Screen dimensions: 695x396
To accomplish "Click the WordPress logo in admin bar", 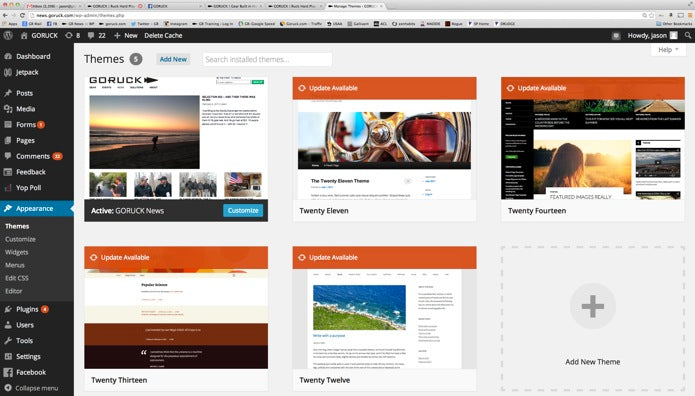I will pos(8,35).
